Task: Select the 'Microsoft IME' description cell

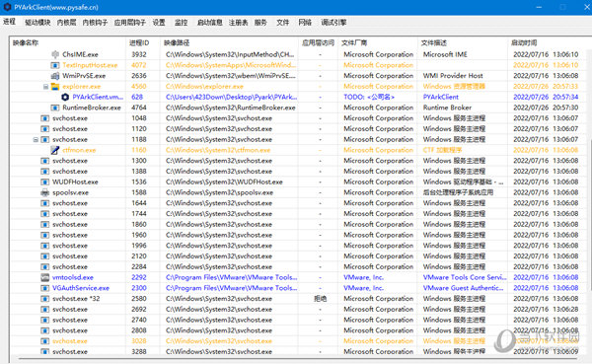Action: click(445, 54)
